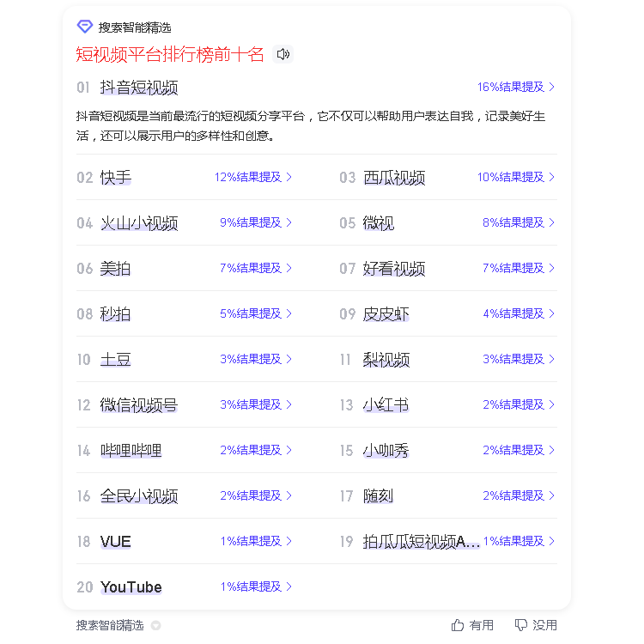Play audio with the speaker icon
Viewport: 644px width, 644px height.
click(283, 54)
